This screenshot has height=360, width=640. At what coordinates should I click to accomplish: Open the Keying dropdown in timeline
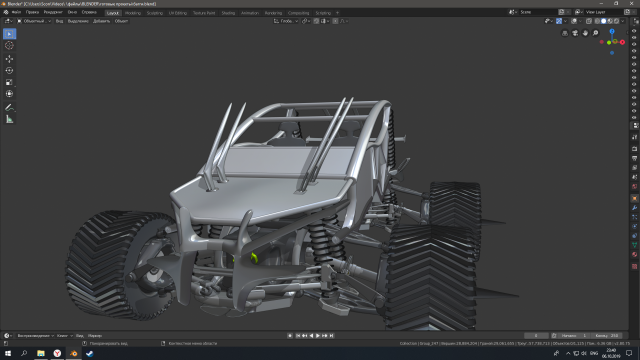click(64, 336)
